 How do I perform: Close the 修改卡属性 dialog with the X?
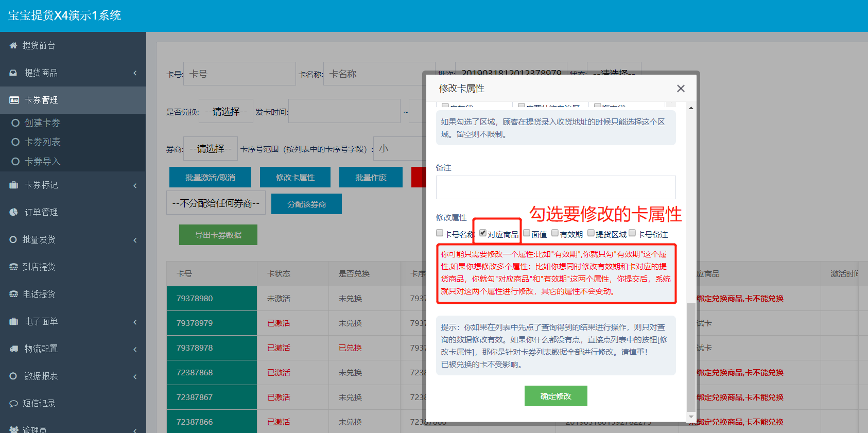681,89
